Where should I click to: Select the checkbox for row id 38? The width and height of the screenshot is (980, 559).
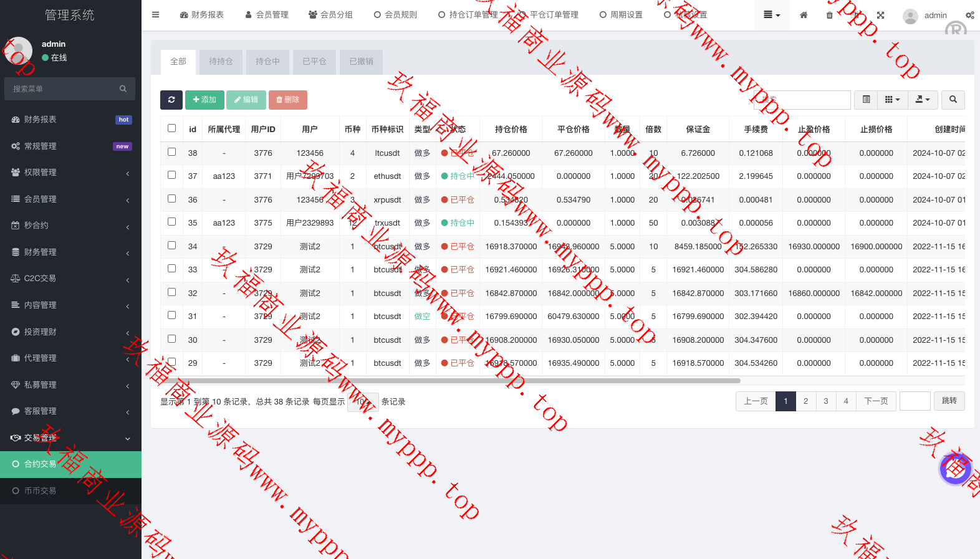click(172, 152)
